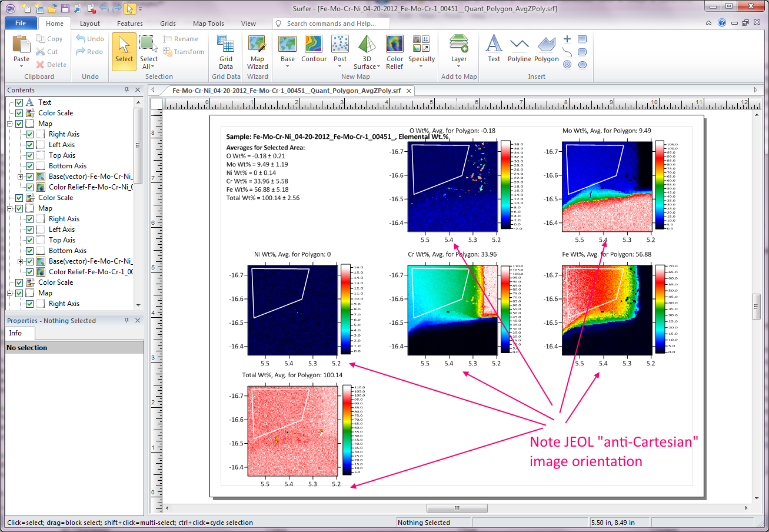The image size is (769, 532).
Task: Choose the Polygon drawing tool
Action: (x=547, y=49)
